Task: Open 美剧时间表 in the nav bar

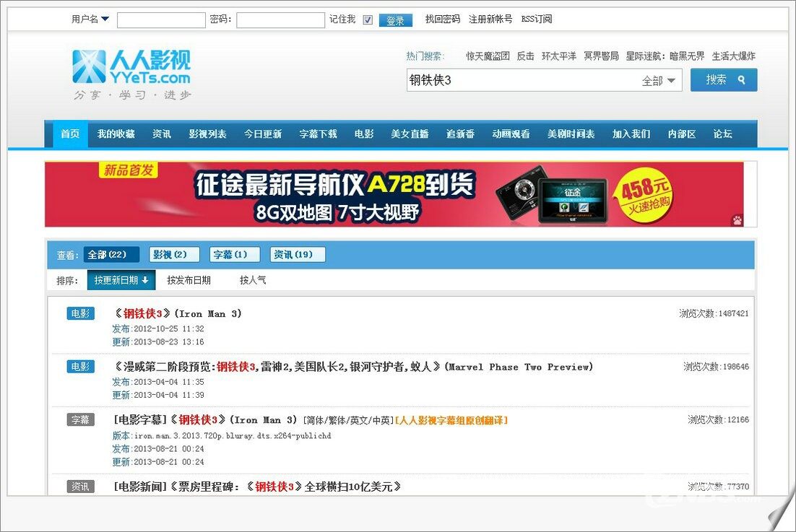Action: pyautogui.click(x=571, y=134)
